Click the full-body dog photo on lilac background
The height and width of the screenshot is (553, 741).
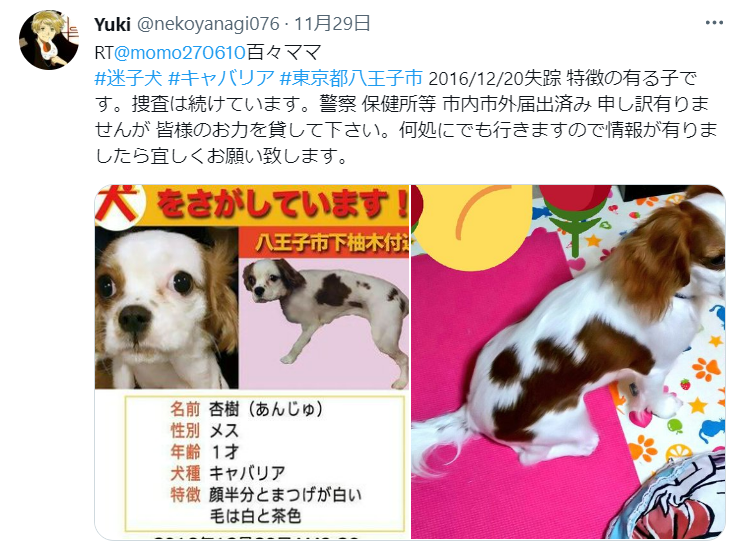click(324, 324)
